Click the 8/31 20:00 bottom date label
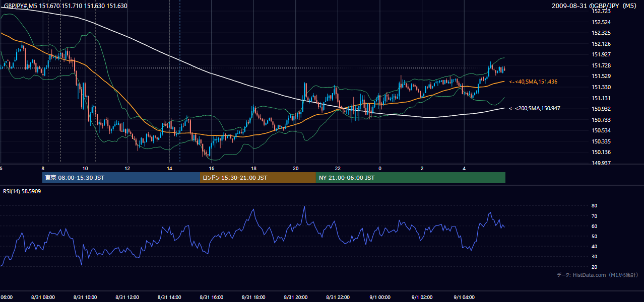The image size is (644, 302). (x=296, y=297)
